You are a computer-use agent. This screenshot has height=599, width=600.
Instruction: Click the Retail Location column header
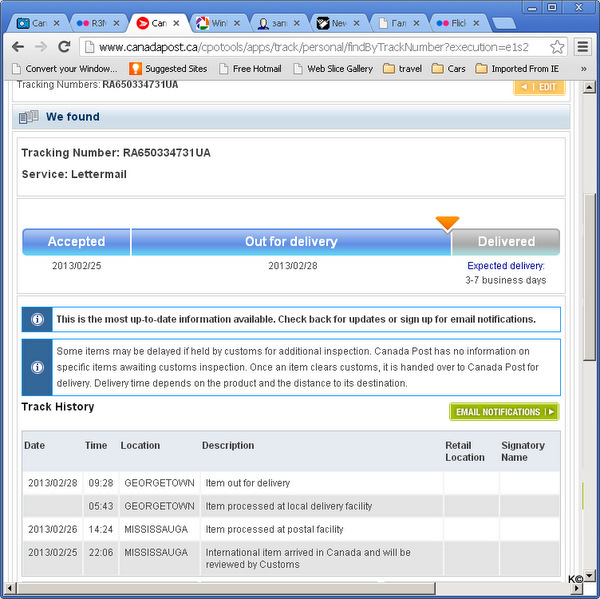(465, 451)
